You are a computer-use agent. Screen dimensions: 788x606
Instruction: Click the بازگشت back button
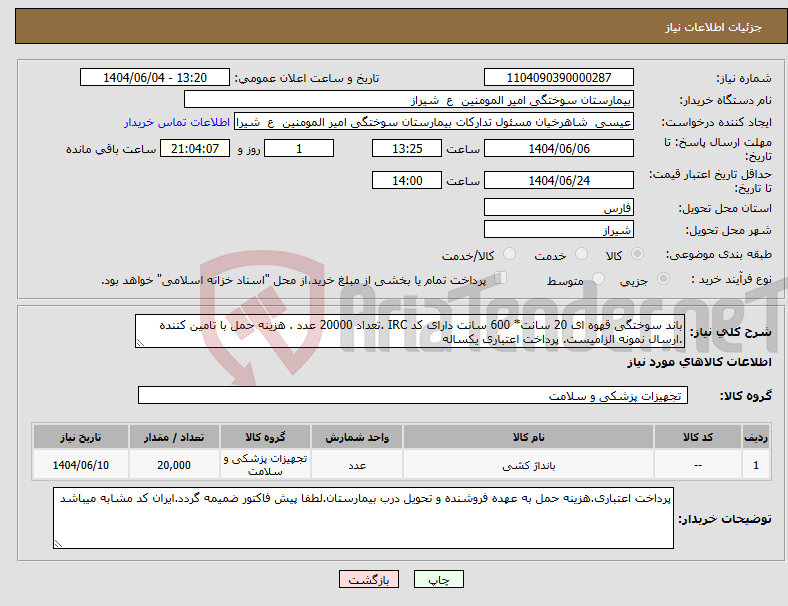[x=369, y=579]
